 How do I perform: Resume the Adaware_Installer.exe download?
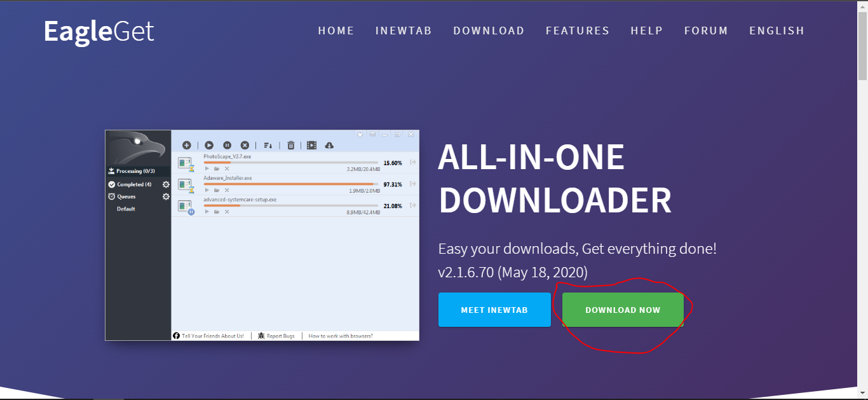click(207, 190)
